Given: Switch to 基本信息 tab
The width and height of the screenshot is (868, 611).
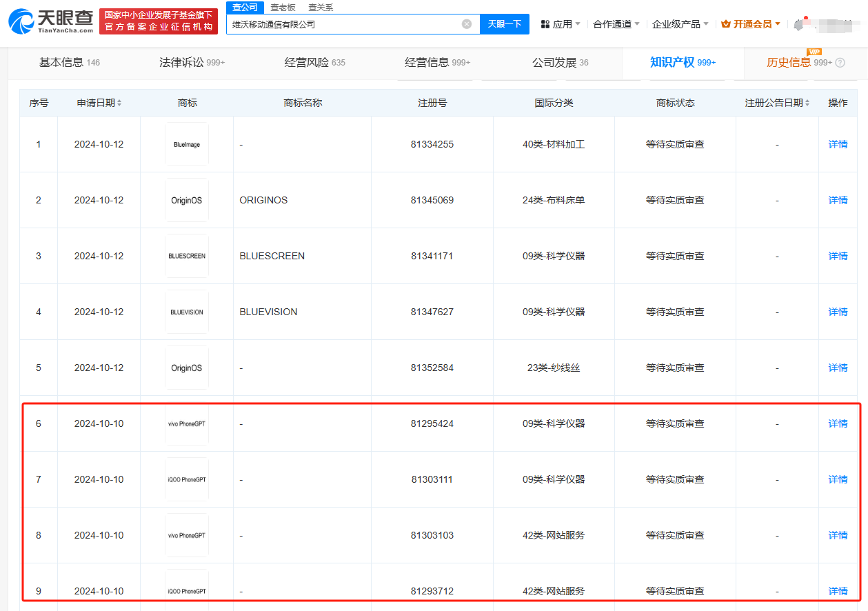Looking at the screenshot, I should [70, 63].
